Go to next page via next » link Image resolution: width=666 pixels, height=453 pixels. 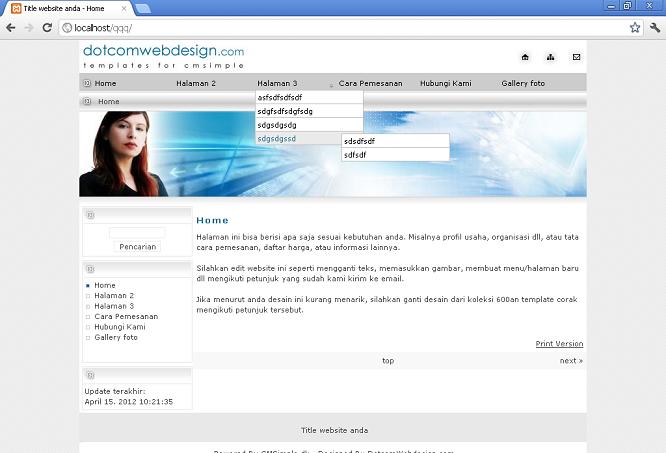click(x=571, y=360)
